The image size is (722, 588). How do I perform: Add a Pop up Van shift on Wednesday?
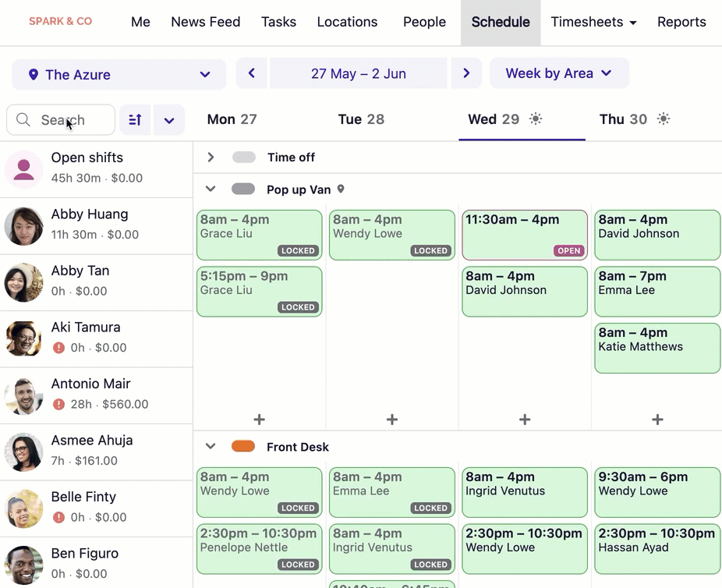pyautogui.click(x=525, y=420)
